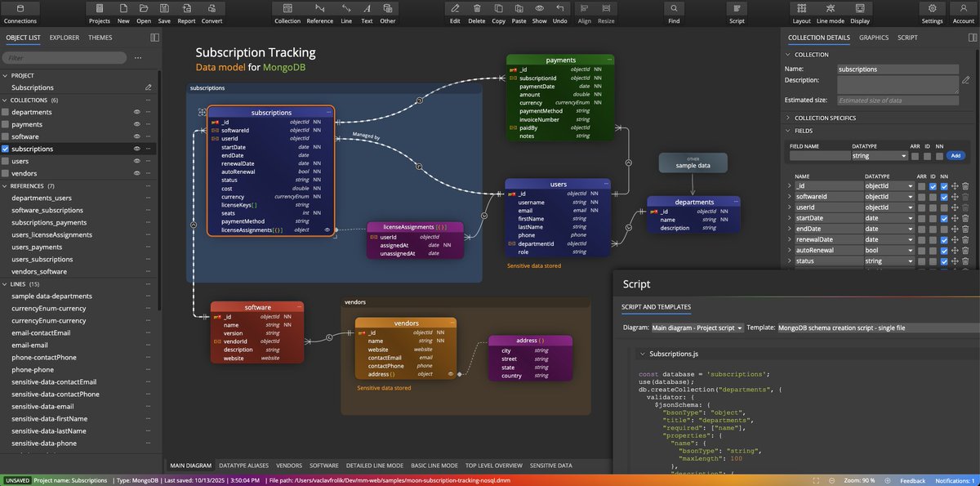Select the vendors_software reference
This screenshot has width=980, height=486.
(39, 271)
